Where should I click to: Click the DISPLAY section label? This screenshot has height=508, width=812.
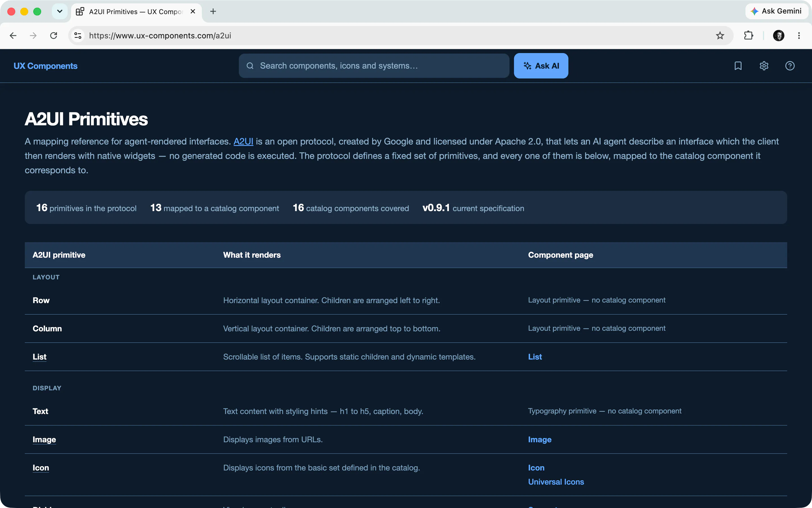click(47, 388)
